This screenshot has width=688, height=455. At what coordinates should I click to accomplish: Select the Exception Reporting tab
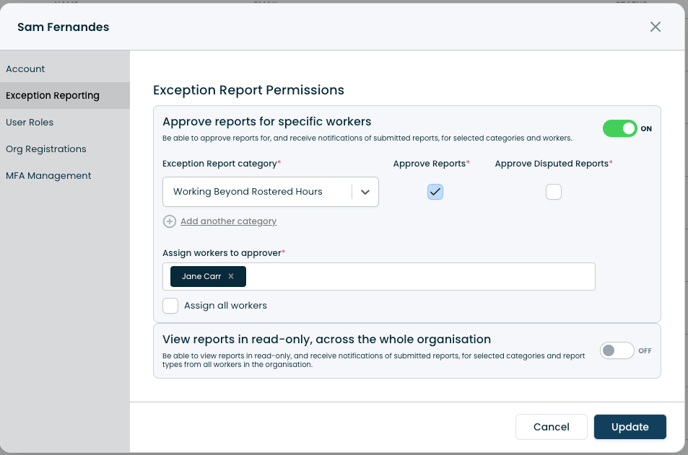pyautogui.click(x=53, y=96)
